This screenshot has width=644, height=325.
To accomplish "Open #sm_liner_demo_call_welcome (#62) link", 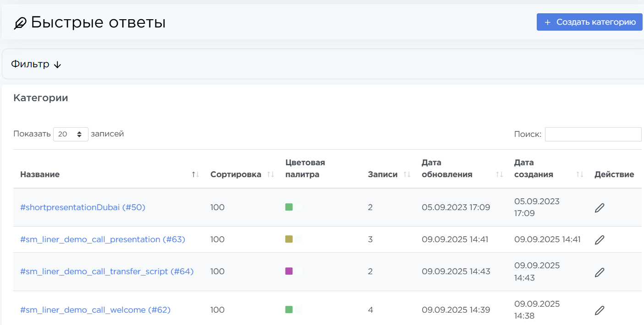I will [x=95, y=310].
